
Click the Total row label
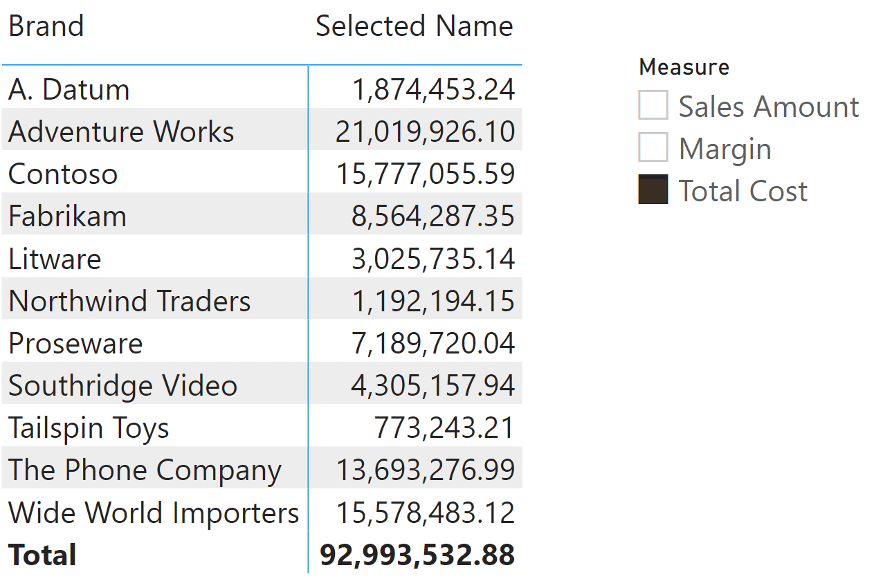point(42,555)
